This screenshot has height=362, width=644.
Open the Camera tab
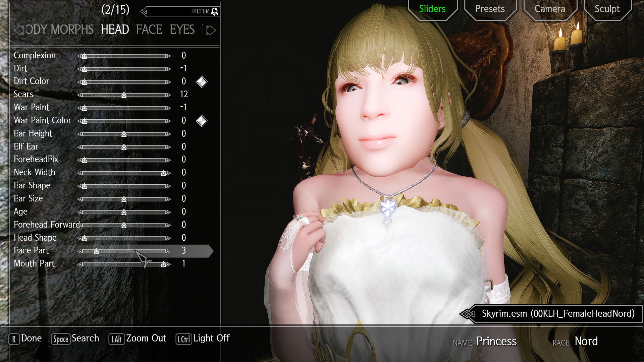tap(550, 9)
